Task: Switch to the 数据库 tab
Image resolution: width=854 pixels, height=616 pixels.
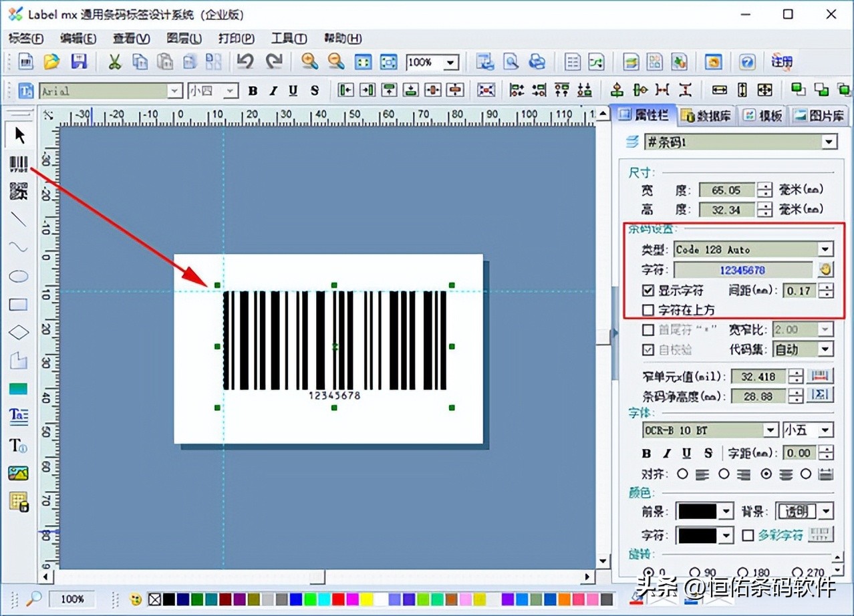Action: coord(706,116)
